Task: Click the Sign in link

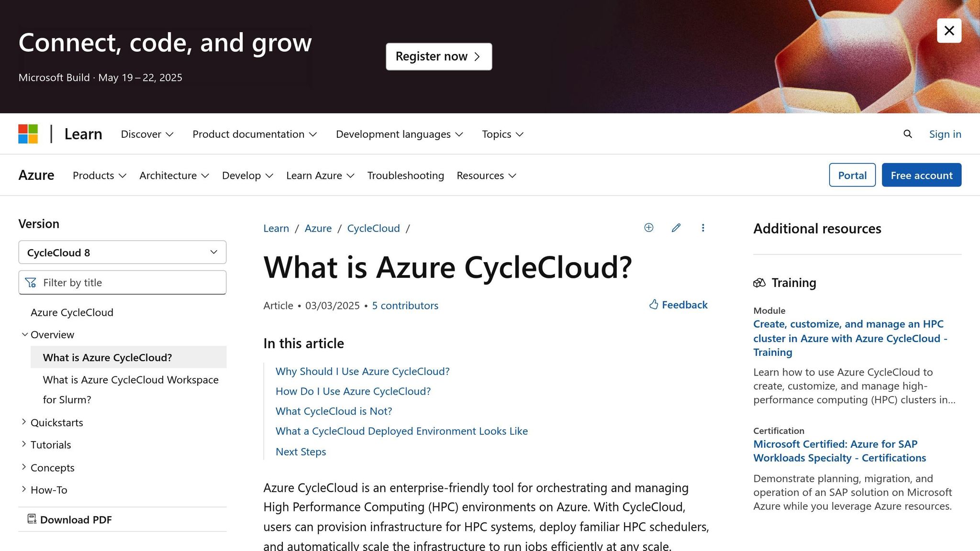Action: pos(945,134)
